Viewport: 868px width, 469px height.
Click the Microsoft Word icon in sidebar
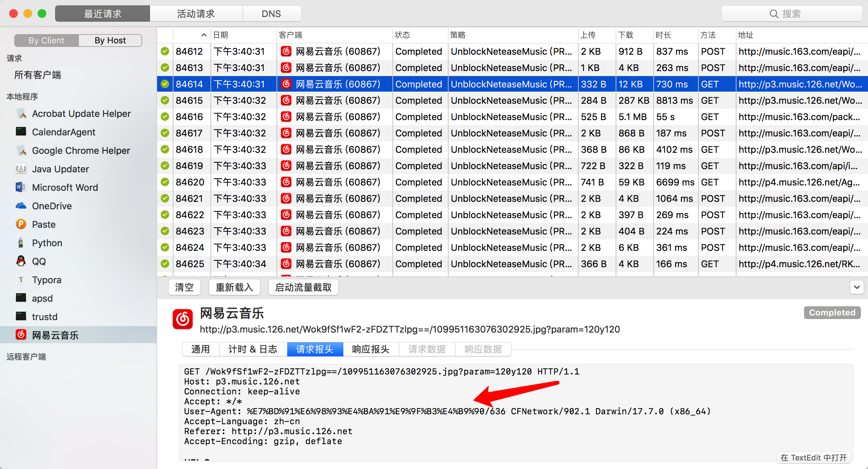click(x=21, y=187)
